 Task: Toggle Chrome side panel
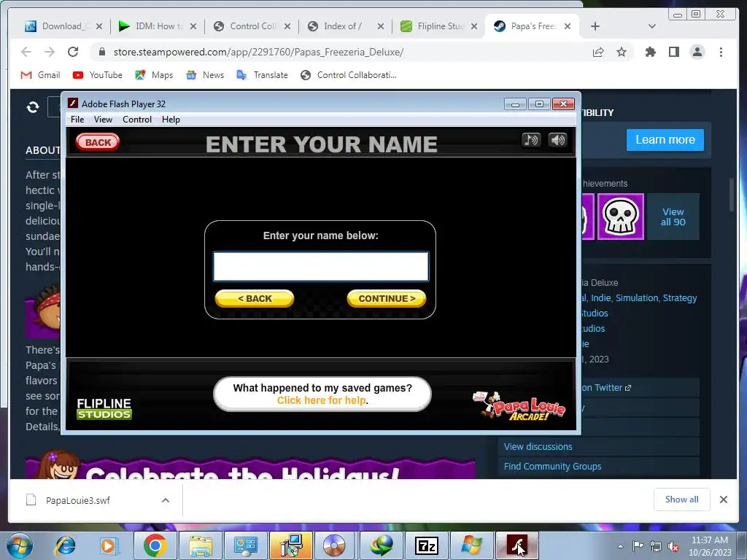tap(673, 52)
